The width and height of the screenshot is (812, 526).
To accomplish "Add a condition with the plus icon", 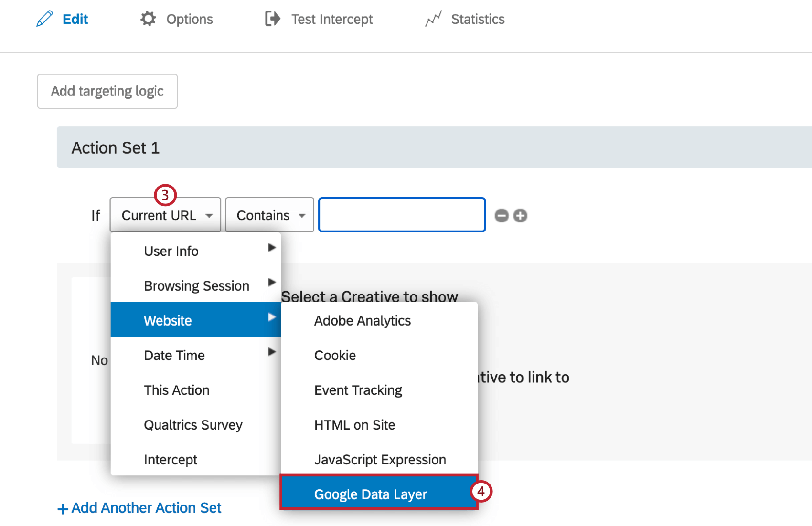I will [x=521, y=215].
